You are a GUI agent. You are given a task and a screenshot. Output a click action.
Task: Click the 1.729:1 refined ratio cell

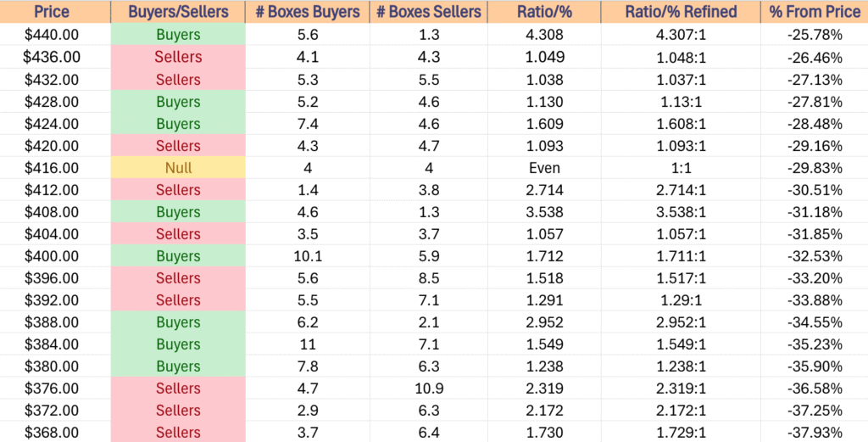coord(681,432)
